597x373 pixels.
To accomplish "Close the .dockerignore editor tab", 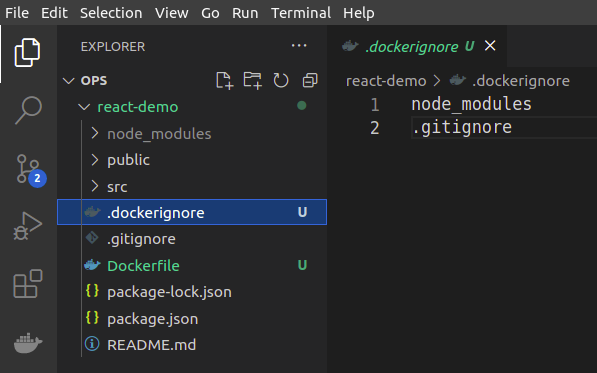I will (x=490, y=46).
